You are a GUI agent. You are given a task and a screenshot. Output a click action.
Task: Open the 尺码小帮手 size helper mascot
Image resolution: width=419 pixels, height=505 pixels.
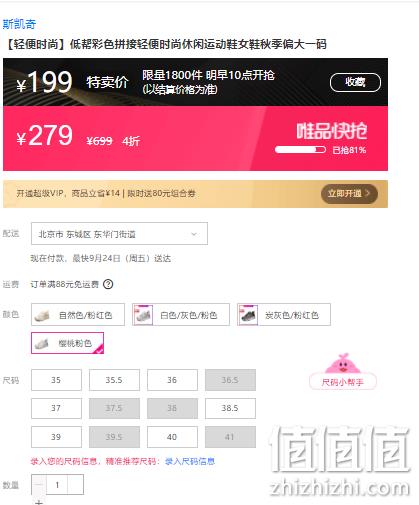coord(342,372)
